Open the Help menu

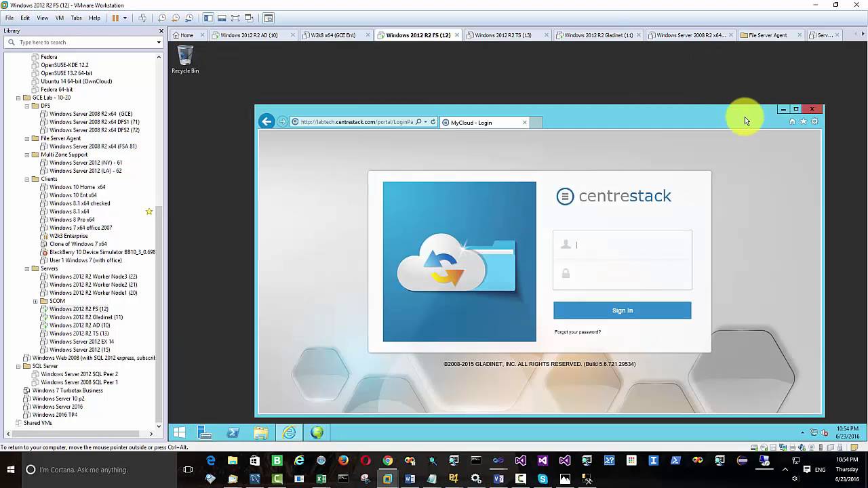tap(95, 18)
